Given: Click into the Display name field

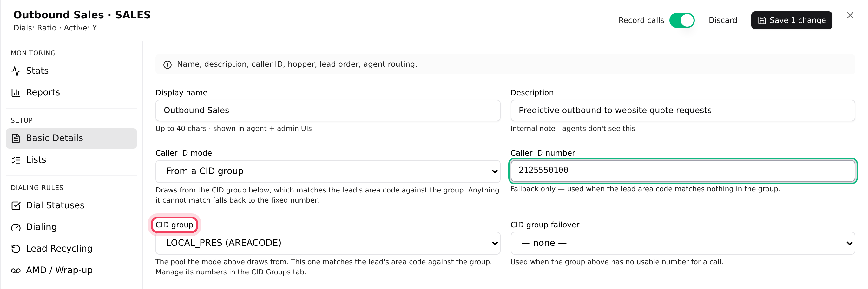Looking at the screenshot, I should [327, 111].
